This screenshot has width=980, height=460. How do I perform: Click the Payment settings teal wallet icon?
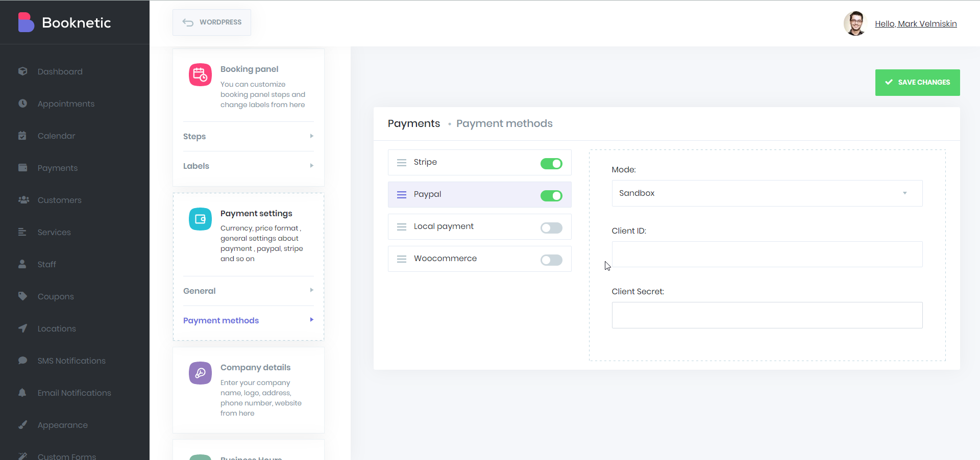tap(200, 219)
